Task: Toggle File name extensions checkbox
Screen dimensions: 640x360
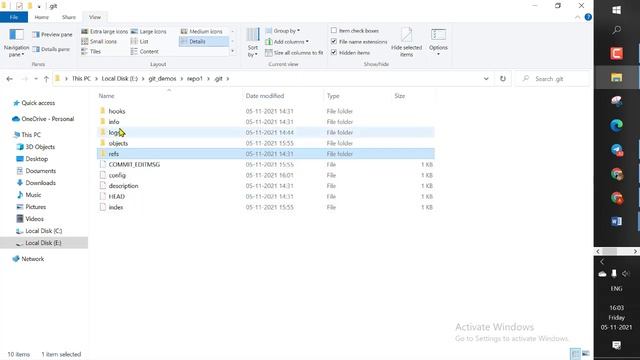Action: (334, 42)
